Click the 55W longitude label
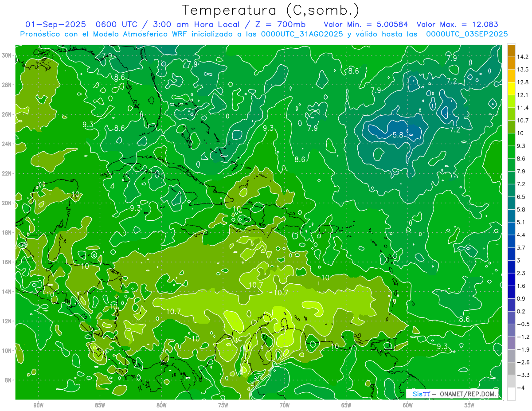The height and width of the screenshot is (411, 532). coord(469,405)
